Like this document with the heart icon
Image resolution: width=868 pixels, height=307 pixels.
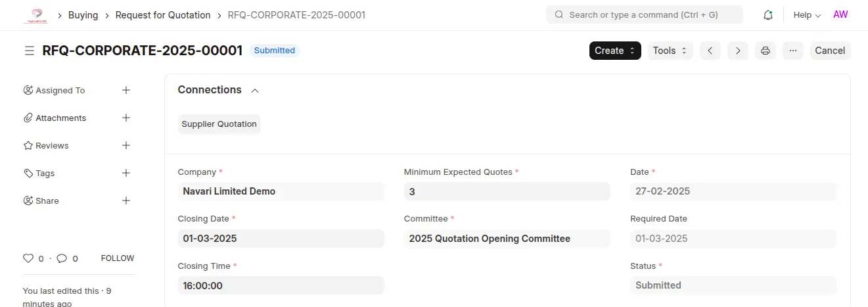point(28,258)
